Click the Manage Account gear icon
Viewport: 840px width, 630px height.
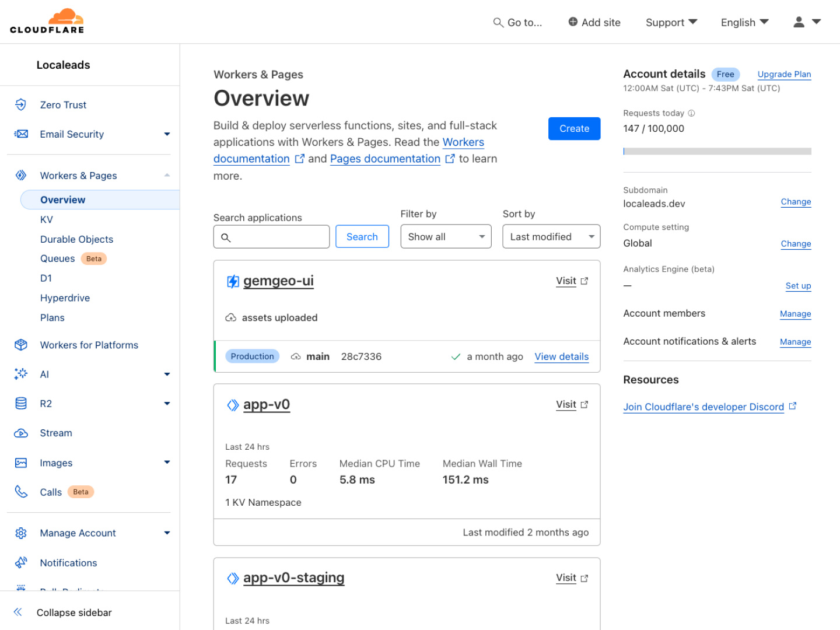21,533
